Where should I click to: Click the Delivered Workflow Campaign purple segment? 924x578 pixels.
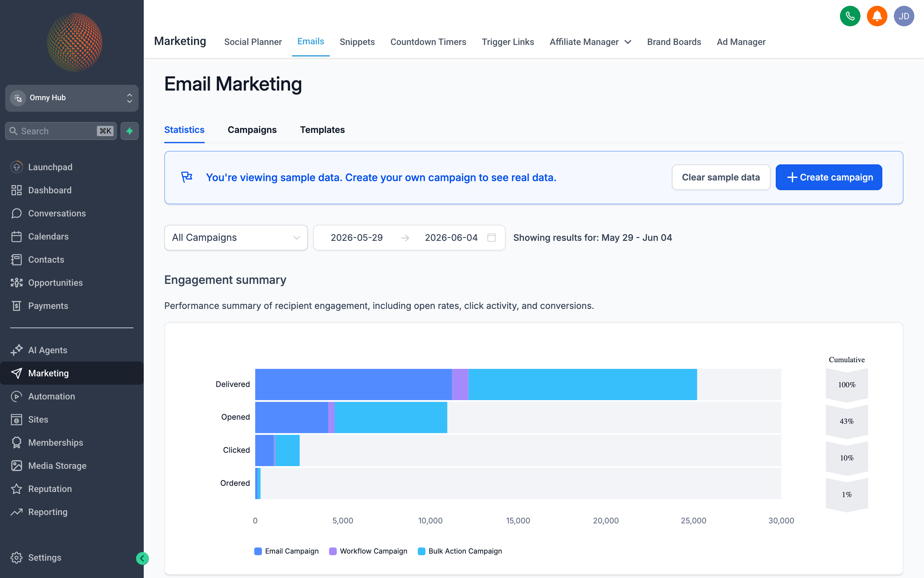click(460, 384)
